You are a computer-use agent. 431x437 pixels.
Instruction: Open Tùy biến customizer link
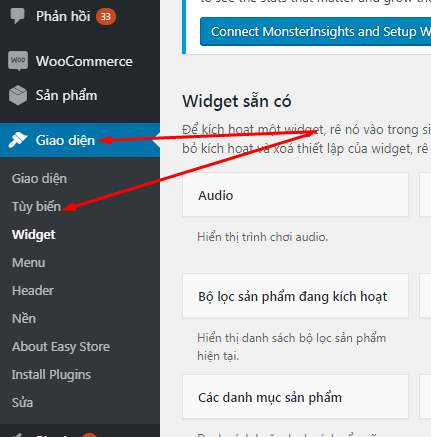pos(36,207)
